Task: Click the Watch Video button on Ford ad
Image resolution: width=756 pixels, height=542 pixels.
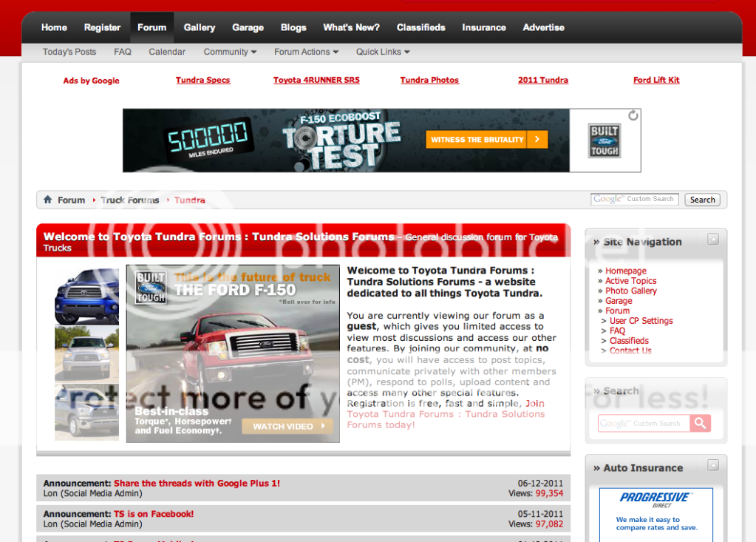Action: (x=287, y=426)
